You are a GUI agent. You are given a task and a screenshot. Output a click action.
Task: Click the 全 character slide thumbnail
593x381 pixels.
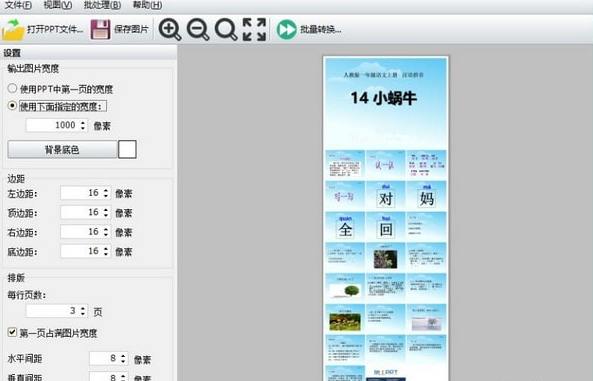(x=345, y=226)
